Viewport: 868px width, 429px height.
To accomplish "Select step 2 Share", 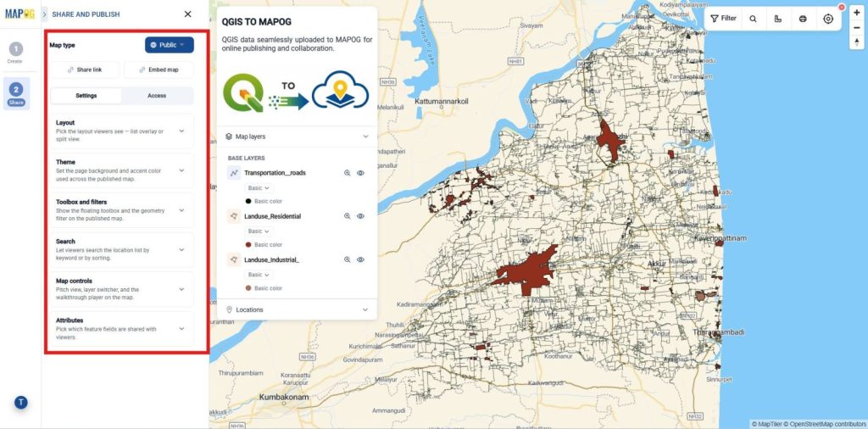I will (x=16, y=93).
